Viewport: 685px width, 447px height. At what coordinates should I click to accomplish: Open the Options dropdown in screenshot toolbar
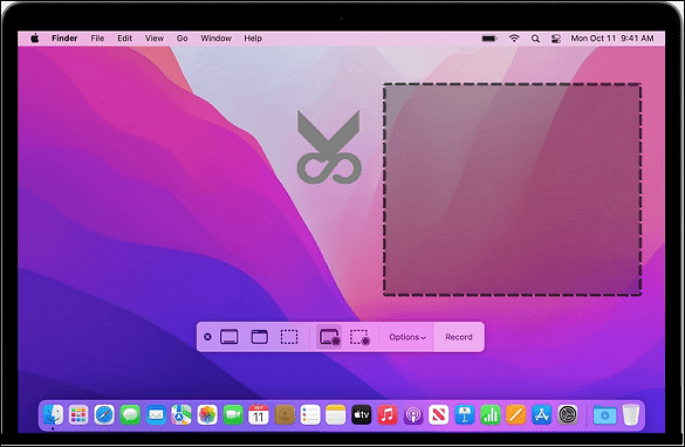pos(407,337)
